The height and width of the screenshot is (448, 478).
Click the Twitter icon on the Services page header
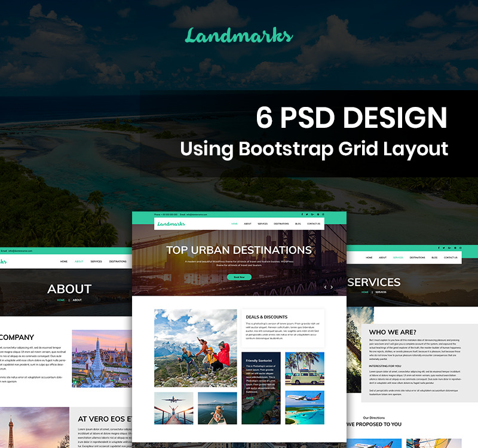coord(443,248)
